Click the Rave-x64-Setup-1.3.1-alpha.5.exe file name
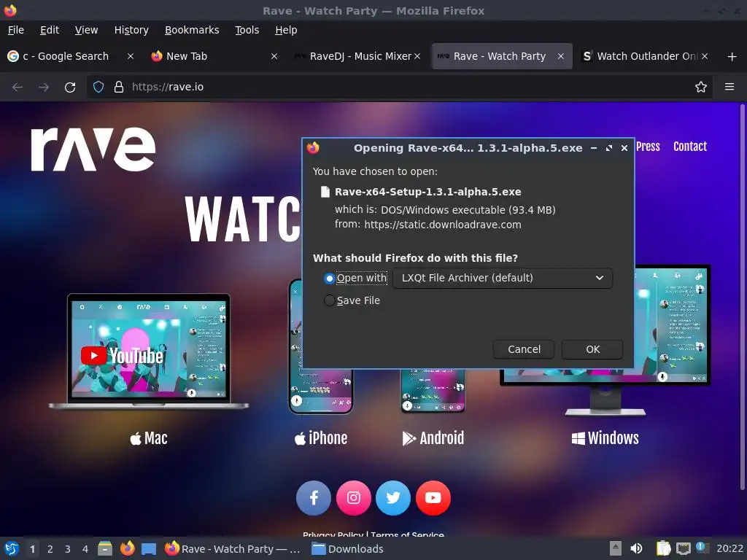 click(x=427, y=192)
